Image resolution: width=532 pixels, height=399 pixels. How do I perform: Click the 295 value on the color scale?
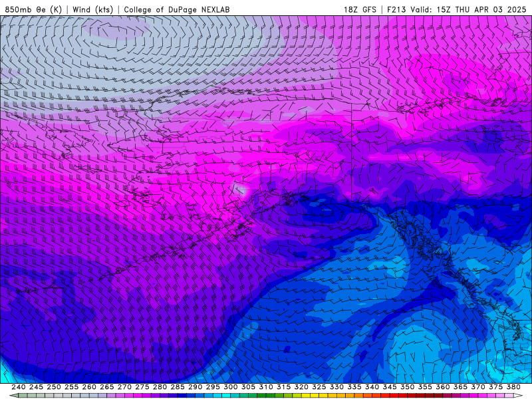coord(213,387)
